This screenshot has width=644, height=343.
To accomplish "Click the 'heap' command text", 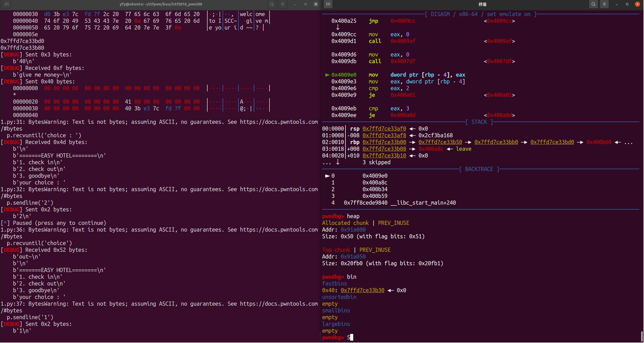I will [x=353, y=216].
